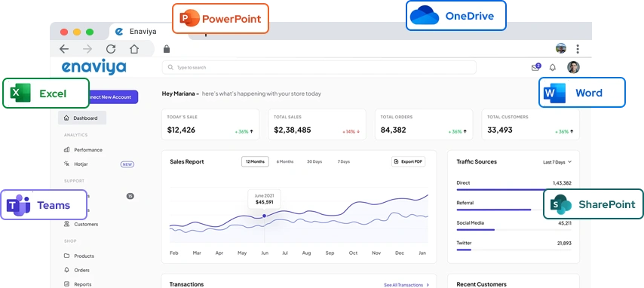Click the Export PDF button
644x288 pixels.
pyautogui.click(x=408, y=161)
